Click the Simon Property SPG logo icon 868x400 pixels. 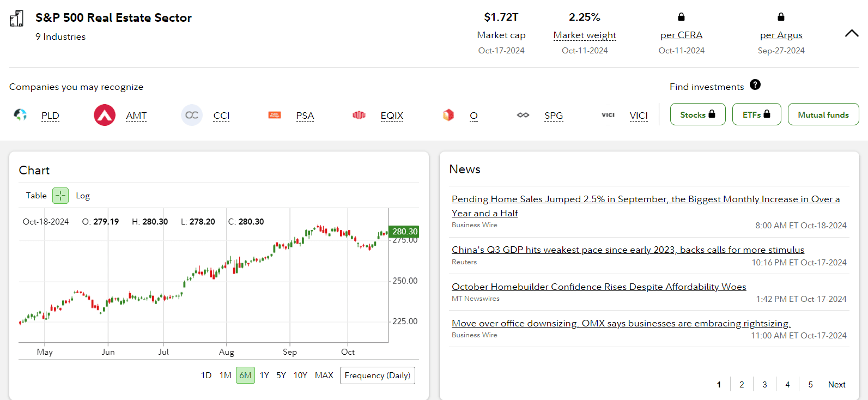point(523,115)
